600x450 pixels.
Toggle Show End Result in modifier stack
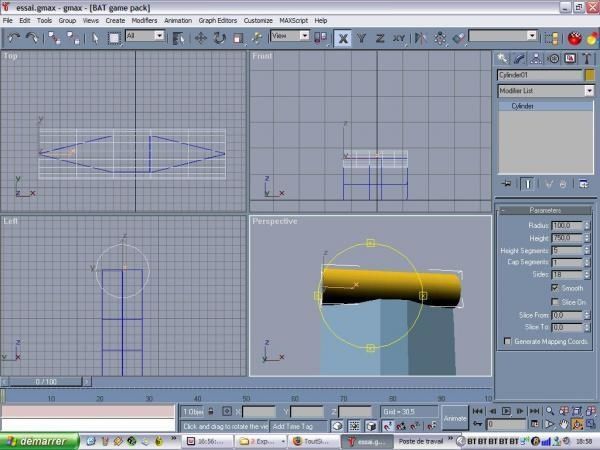[527, 184]
